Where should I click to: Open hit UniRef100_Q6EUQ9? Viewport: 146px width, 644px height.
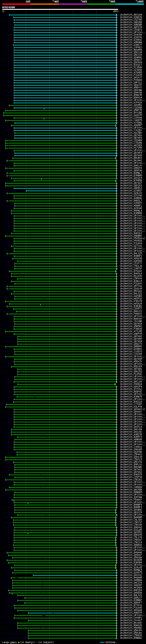pos(131,22)
